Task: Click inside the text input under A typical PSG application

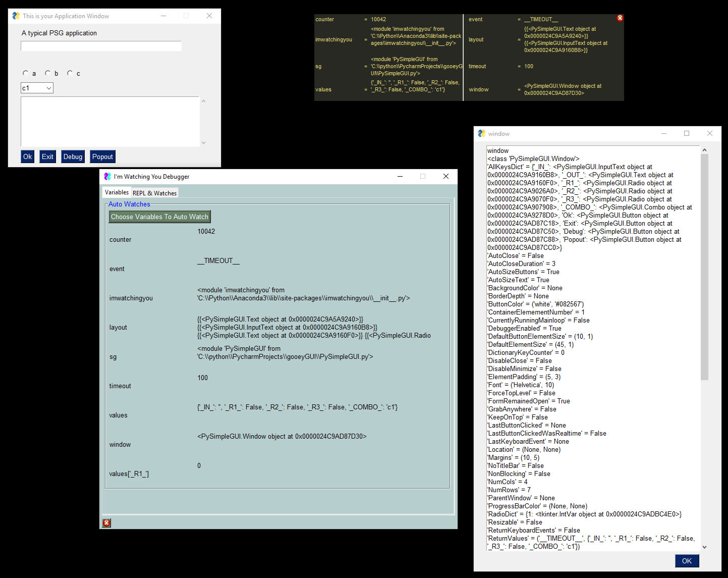Action: tap(100, 46)
